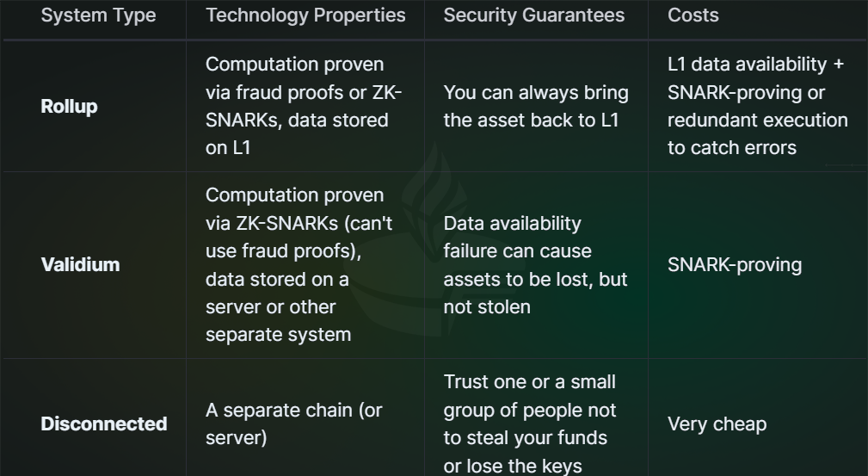Select the Costs column header
This screenshot has height=476, width=868.
[x=693, y=15]
